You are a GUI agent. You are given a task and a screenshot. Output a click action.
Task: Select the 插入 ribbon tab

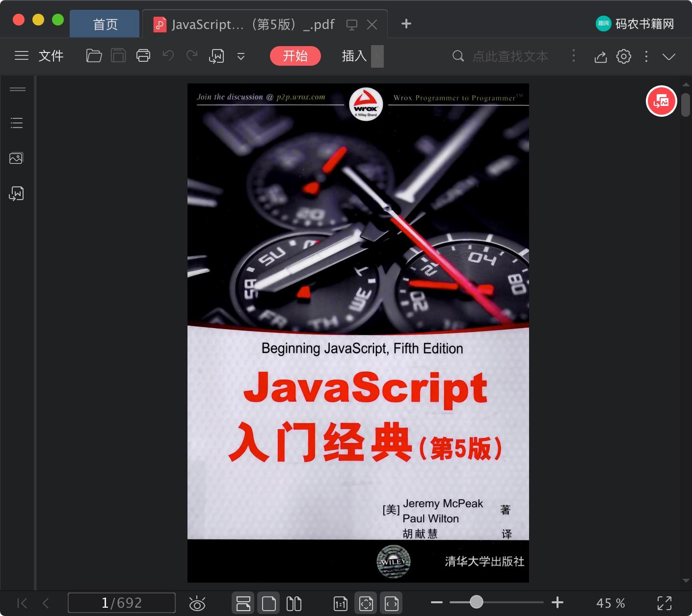pos(354,56)
